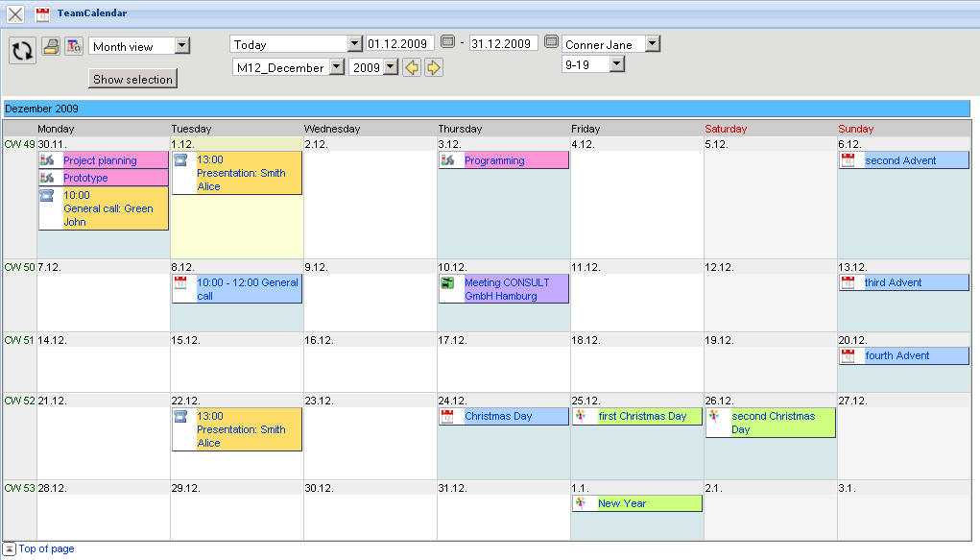Click the previous month arrow
This screenshot has height=560, width=980.
pos(412,67)
